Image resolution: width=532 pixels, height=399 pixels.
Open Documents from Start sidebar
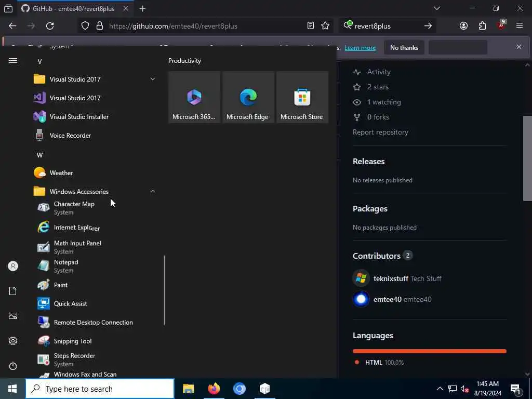tap(13, 291)
